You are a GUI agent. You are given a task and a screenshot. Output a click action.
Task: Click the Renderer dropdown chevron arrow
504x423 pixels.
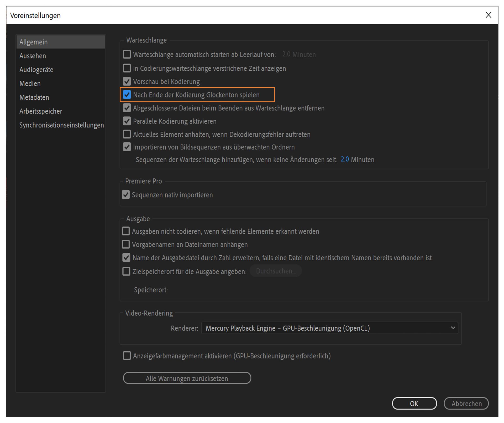pyautogui.click(x=453, y=328)
